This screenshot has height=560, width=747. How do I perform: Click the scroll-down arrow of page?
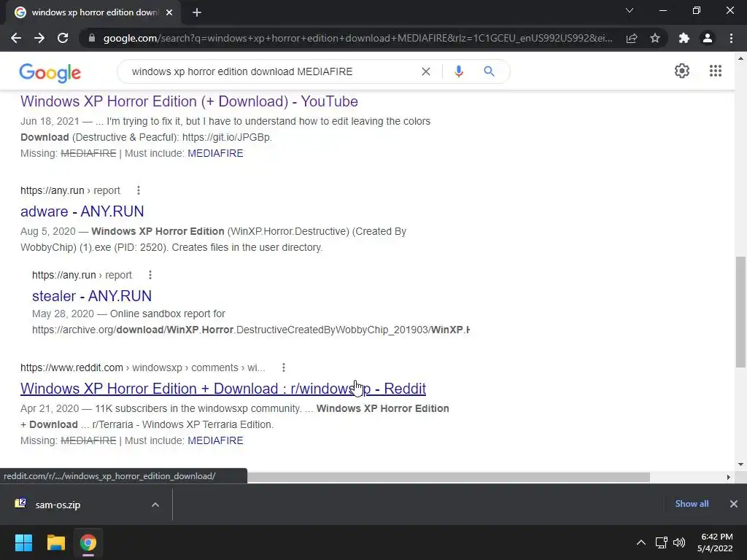pyautogui.click(x=740, y=464)
